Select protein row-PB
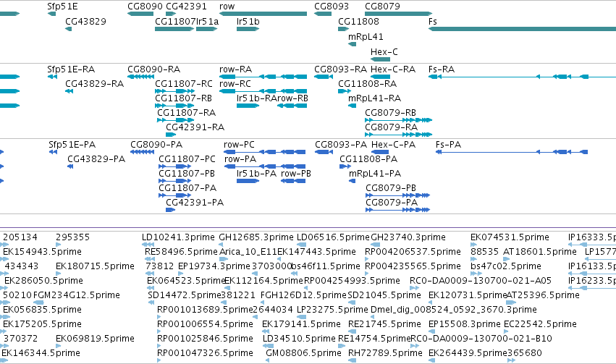Image resolution: width=616 pixels, height=364 pixels. tap(296, 174)
